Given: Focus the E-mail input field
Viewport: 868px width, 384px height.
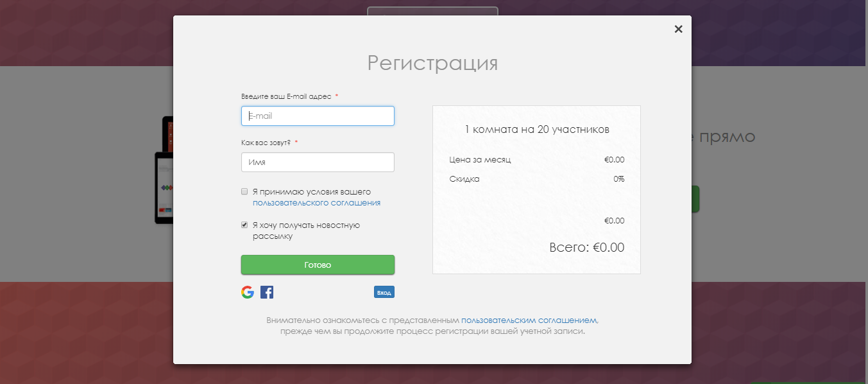Looking at the screenshot, I should coord(318,116).
